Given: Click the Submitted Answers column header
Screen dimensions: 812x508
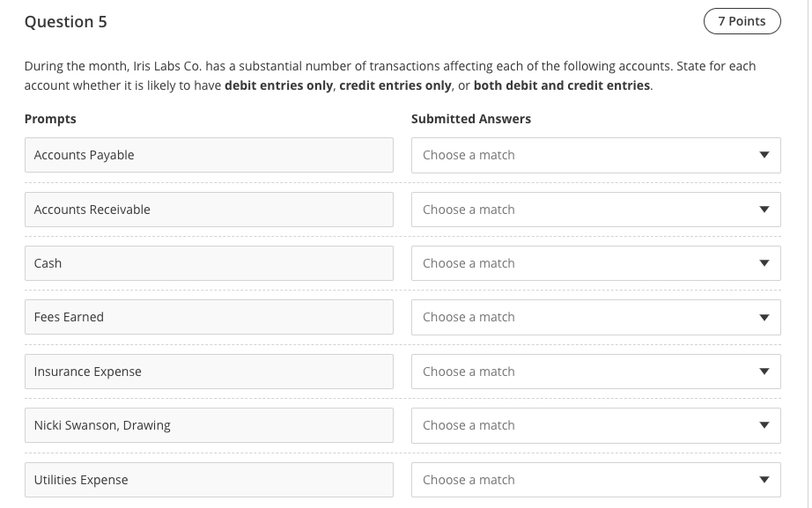Looking at the screenshot, I should (x=471, y=119).
